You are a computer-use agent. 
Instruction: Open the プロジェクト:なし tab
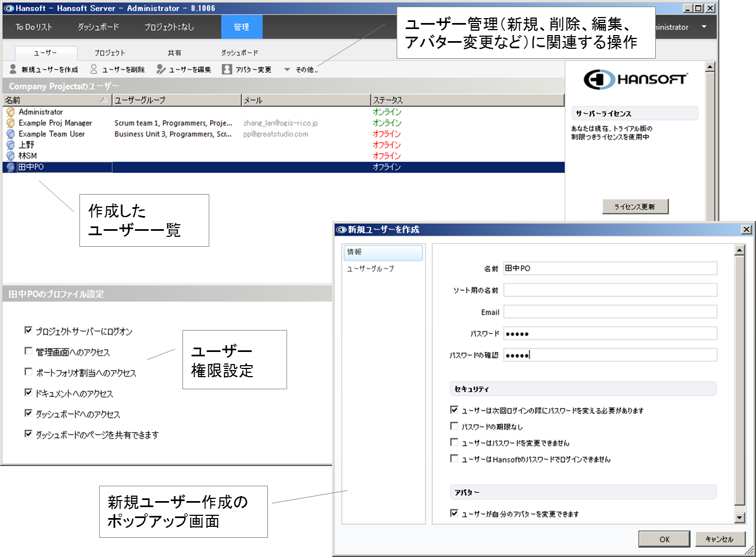coord(169,27)
